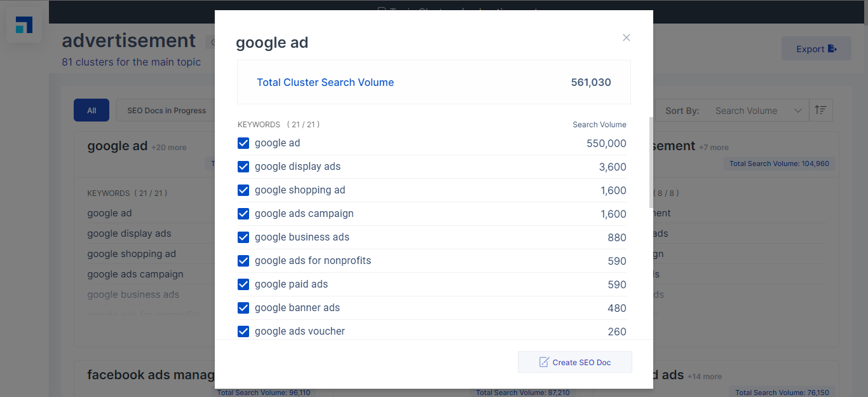Click the KEYWORDS (21 / 21) header in dialog
This screenshot has width=868, height=397.
pyautogui.click(x=279, y=125)
